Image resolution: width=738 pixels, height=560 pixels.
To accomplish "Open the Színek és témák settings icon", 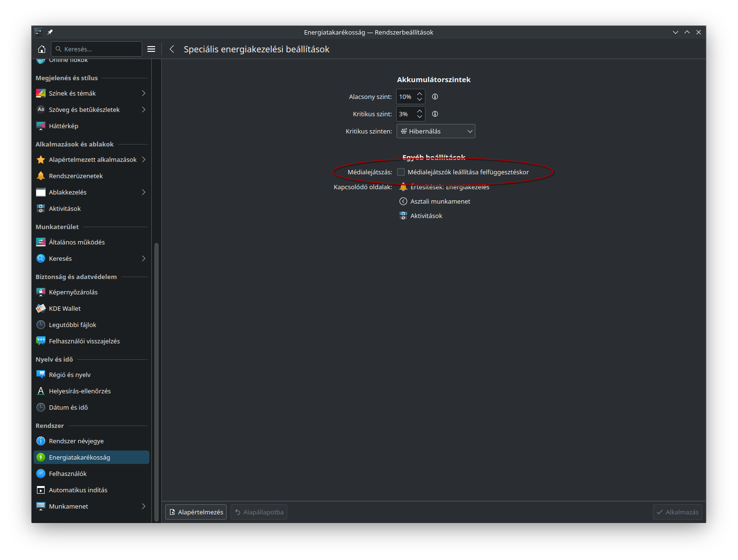I will pyautogui.click(x=41, y=93).
